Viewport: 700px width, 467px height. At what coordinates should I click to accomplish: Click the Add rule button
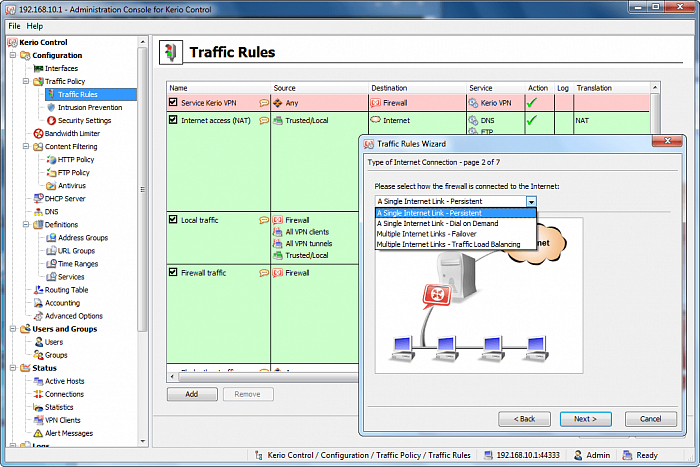click(x=192, y=394)
